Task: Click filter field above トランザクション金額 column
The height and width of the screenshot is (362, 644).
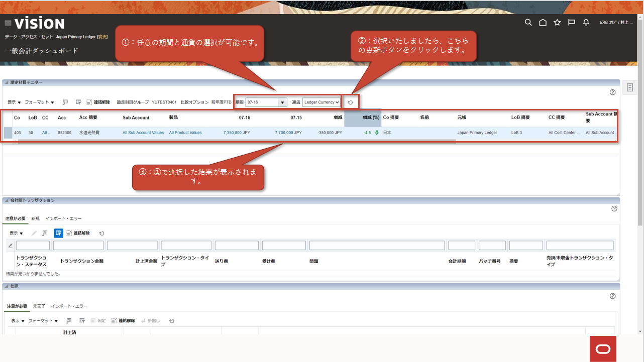Action: pyautogui.click(x=78, y=246)
